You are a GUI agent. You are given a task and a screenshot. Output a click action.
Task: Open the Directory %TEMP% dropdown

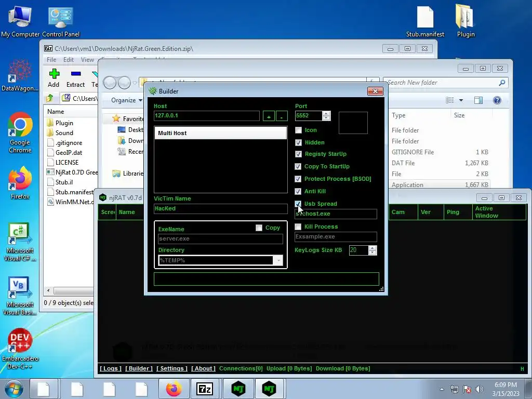point(278,261)
